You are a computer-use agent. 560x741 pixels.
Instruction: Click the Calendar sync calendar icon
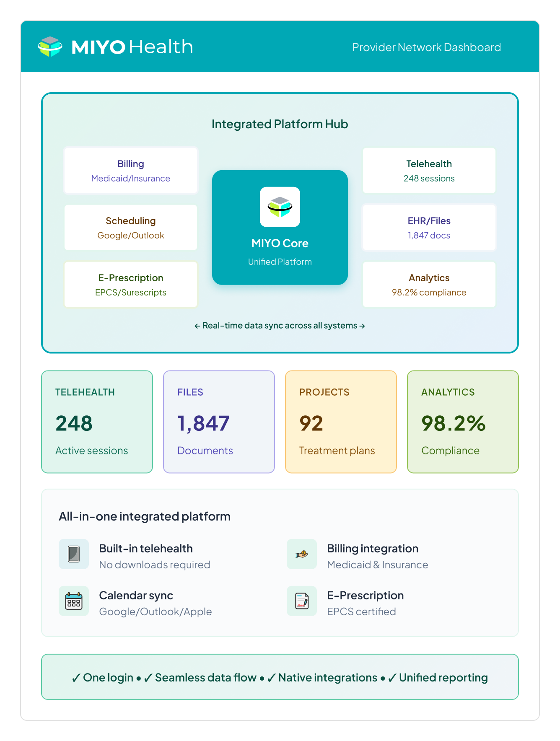point(74,601)
